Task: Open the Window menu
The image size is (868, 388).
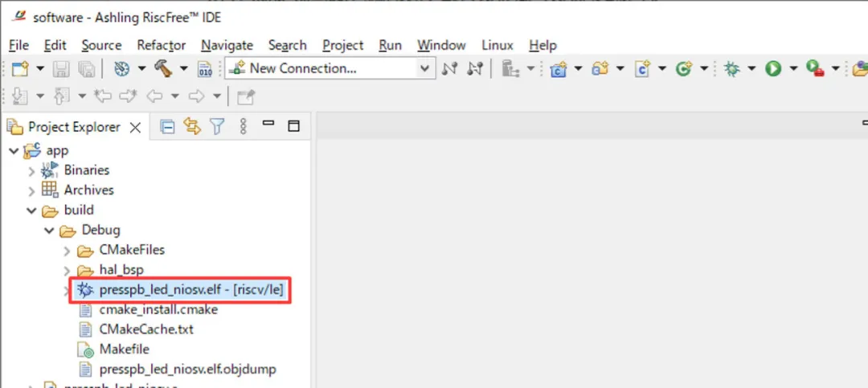Action: coord(441,45)
